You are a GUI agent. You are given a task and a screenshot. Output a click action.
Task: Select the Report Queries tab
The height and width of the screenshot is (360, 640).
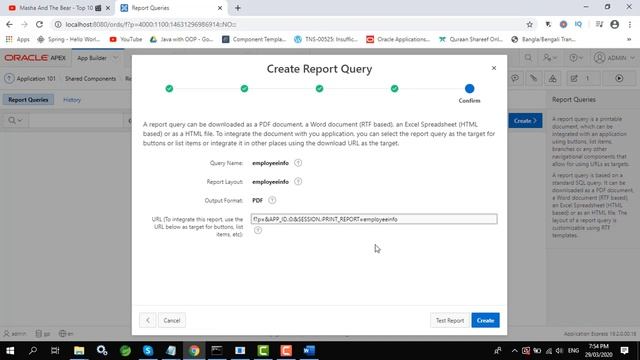28,100
